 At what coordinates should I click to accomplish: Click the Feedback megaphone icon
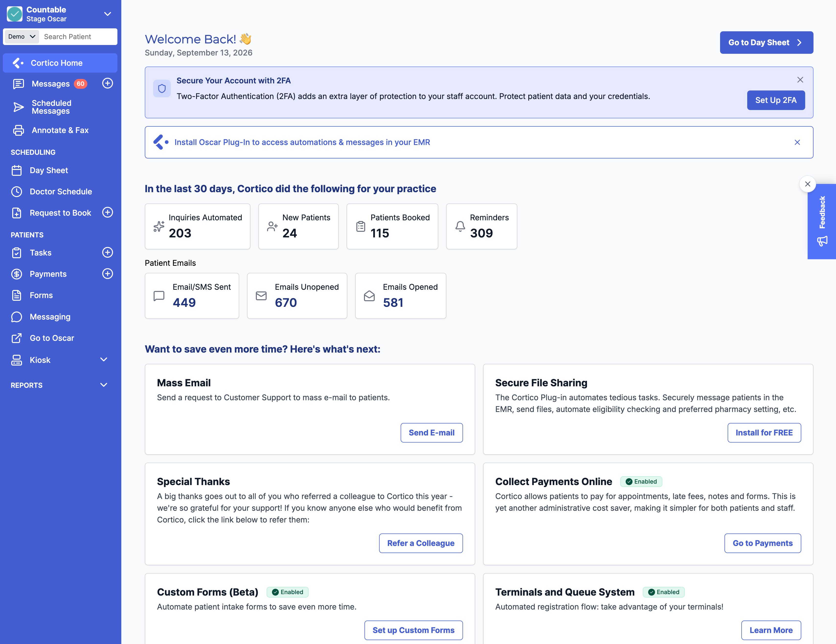(822, 241)
